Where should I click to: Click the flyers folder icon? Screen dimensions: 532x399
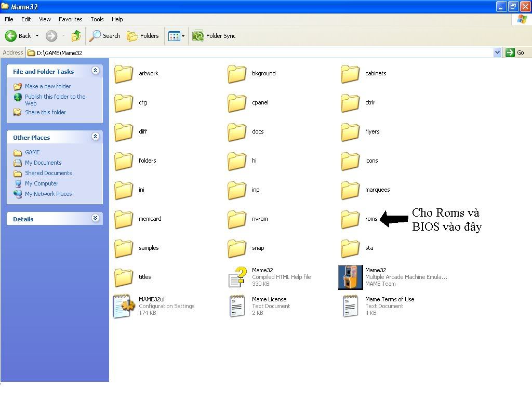tap(350, 132)
